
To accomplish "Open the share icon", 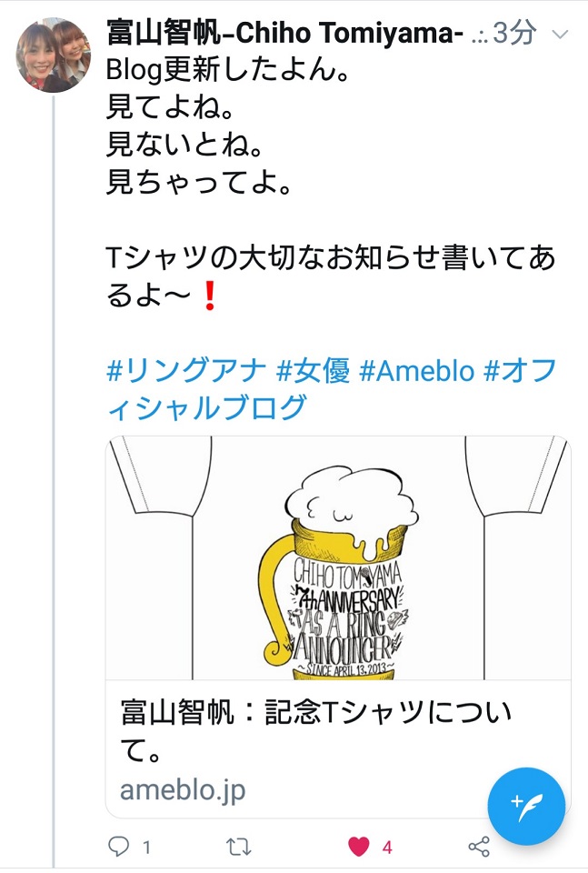I will coord(479,847).
